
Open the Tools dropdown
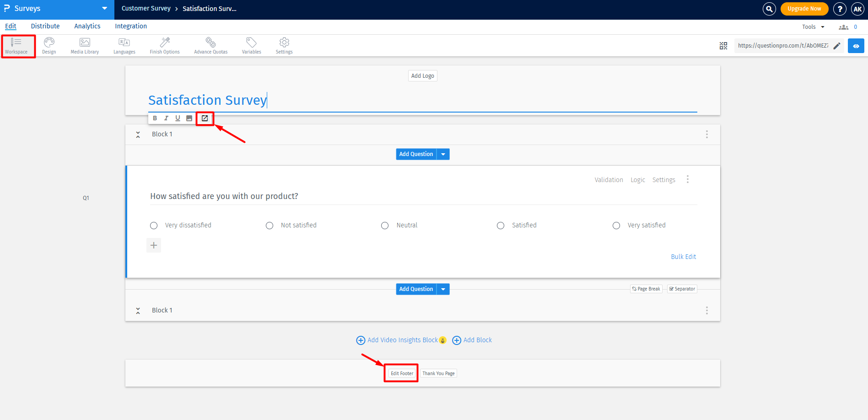coord(813,27)
